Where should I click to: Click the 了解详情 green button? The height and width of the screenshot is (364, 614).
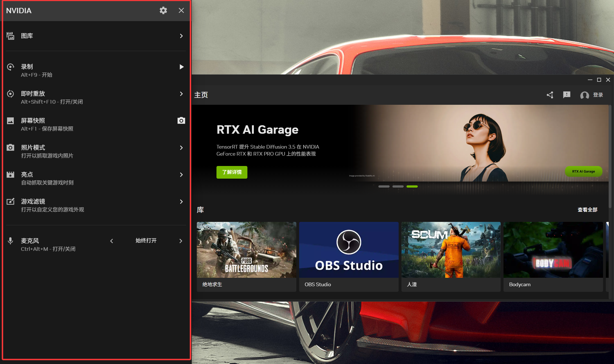[x=232, y=172]
